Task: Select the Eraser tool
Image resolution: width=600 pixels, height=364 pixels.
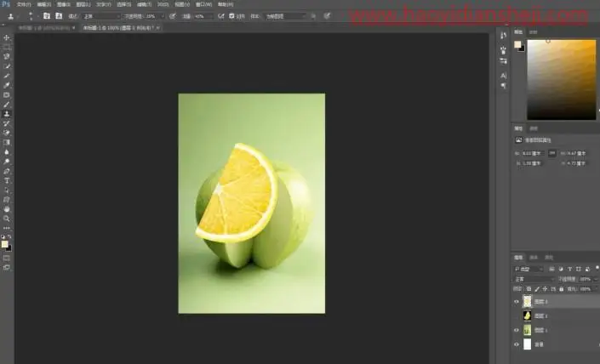Action: click(7, 133)
